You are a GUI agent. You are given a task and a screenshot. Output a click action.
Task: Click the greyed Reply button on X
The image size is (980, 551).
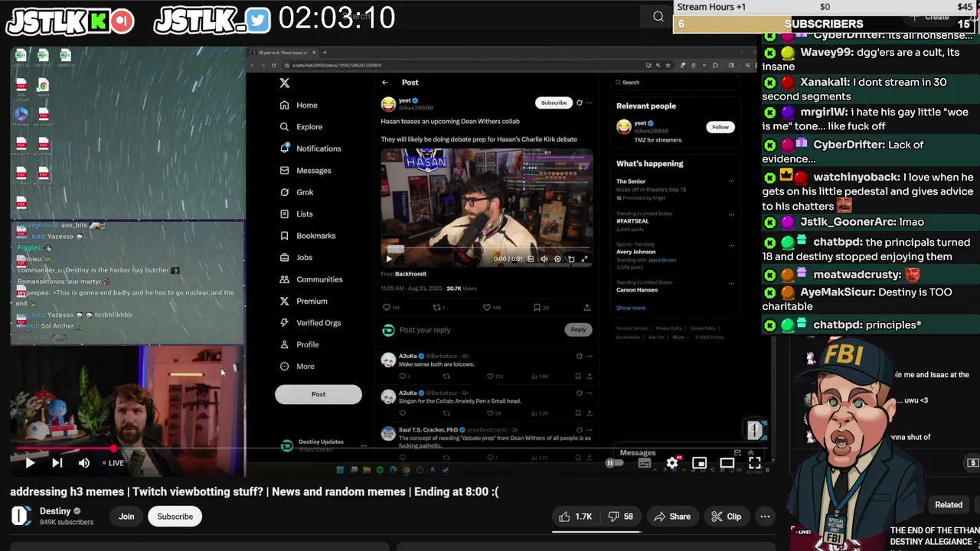pos(578,330)
